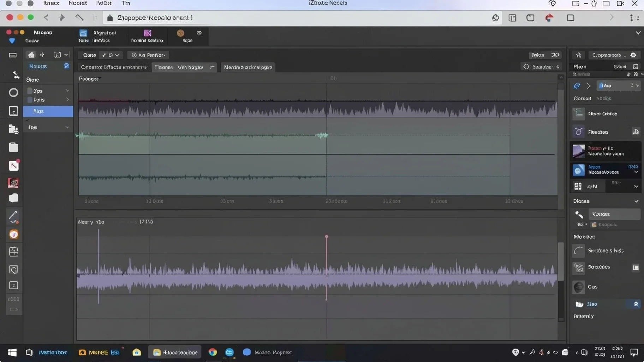Open Chrome from the taskbar
Viewport: 644px width, 362px height.
click(213, 352)
